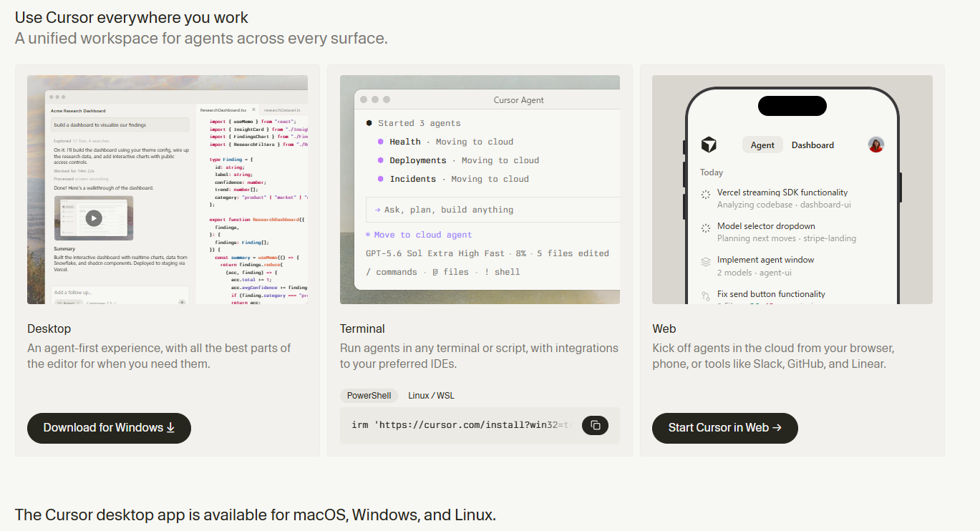The image size is (980, 531).
Task: Click the hexagon bullet before Started 3 agents
Action: click(369, 123)
